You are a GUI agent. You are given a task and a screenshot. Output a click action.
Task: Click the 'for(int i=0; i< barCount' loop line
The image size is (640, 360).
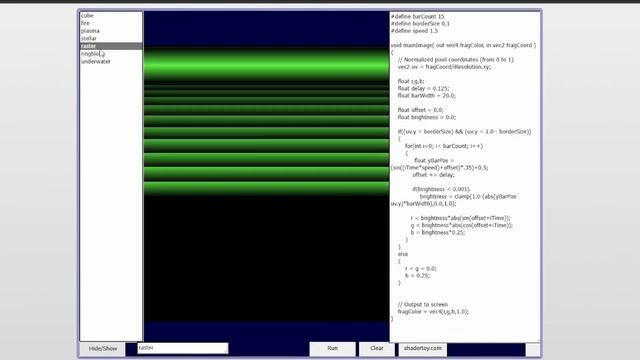444,146
